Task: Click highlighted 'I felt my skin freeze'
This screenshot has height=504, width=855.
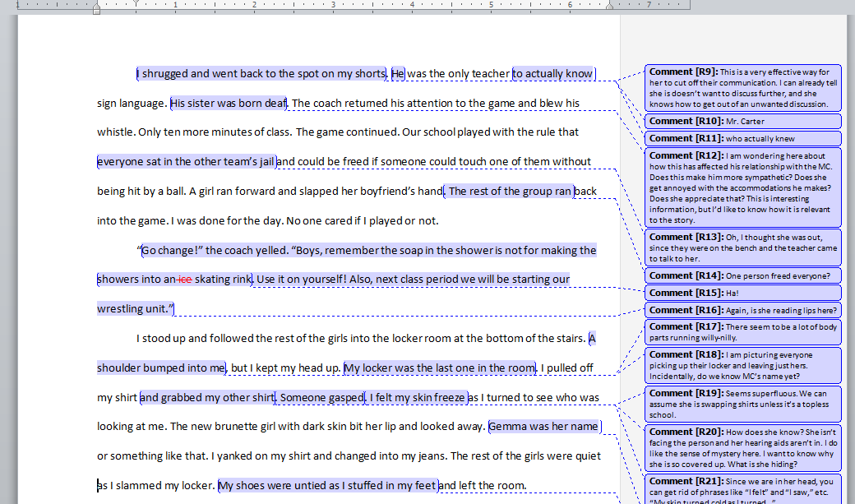Action: pos(417,398)
